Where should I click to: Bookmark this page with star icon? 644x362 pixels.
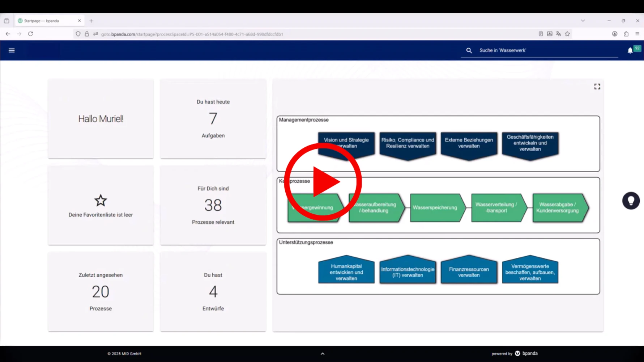567,34
